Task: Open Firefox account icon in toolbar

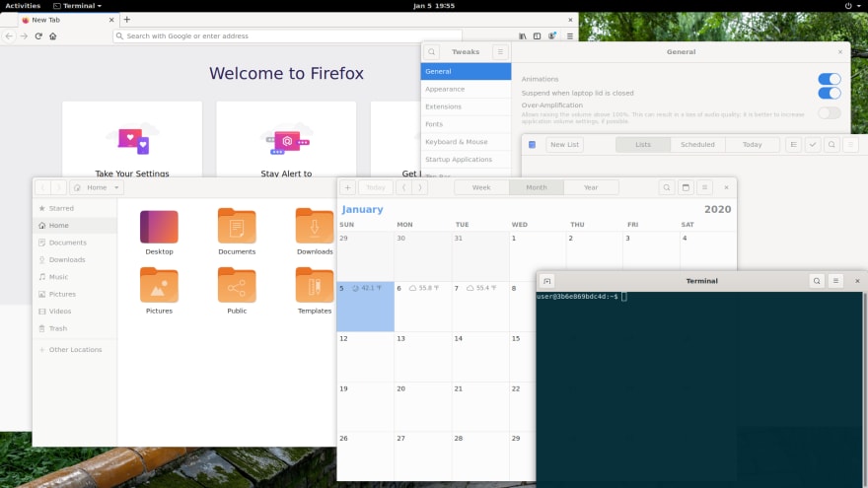Action: click(x=552, y=35)
